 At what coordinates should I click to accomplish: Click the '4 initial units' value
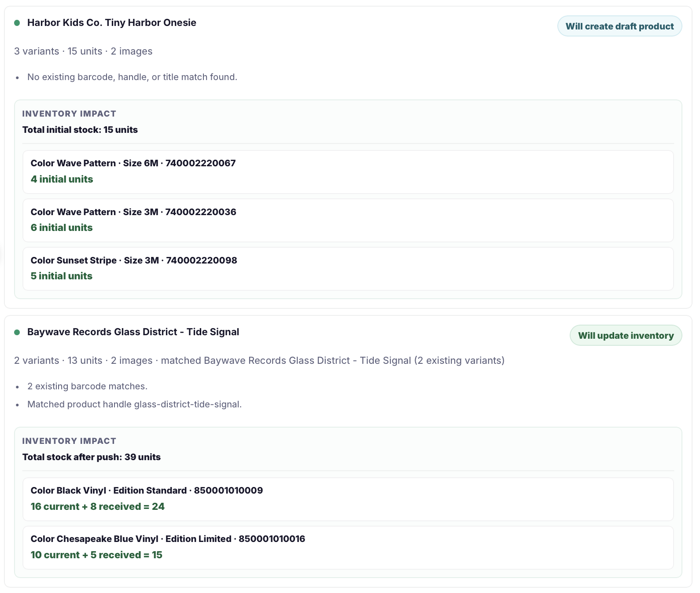pos(62,179)
